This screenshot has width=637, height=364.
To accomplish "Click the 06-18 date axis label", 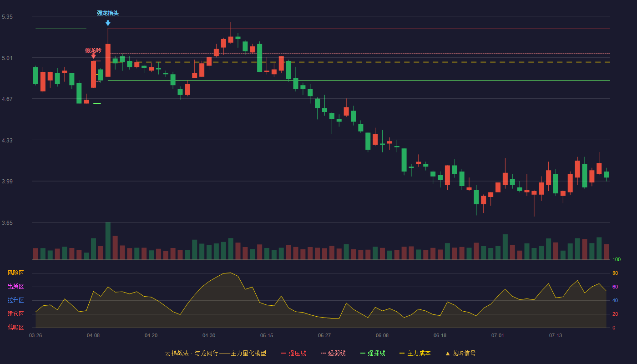I will [x=440, y=335].
